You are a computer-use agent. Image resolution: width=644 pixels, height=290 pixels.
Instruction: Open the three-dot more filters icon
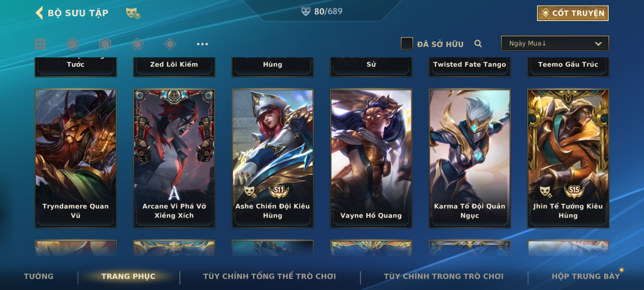click(202, 44)
